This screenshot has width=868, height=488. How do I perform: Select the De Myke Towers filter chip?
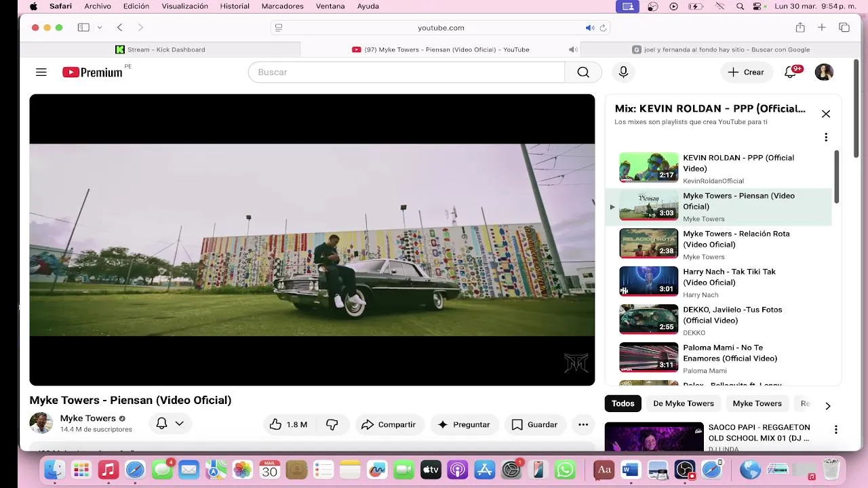coord(684,403)
